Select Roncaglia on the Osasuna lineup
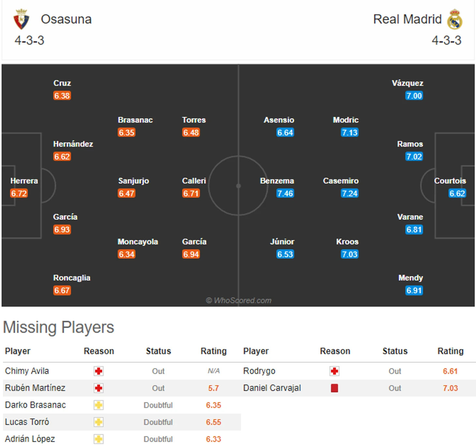Image resolution: width=476 pixels, height=448 pixels. [x=72, y=278]
